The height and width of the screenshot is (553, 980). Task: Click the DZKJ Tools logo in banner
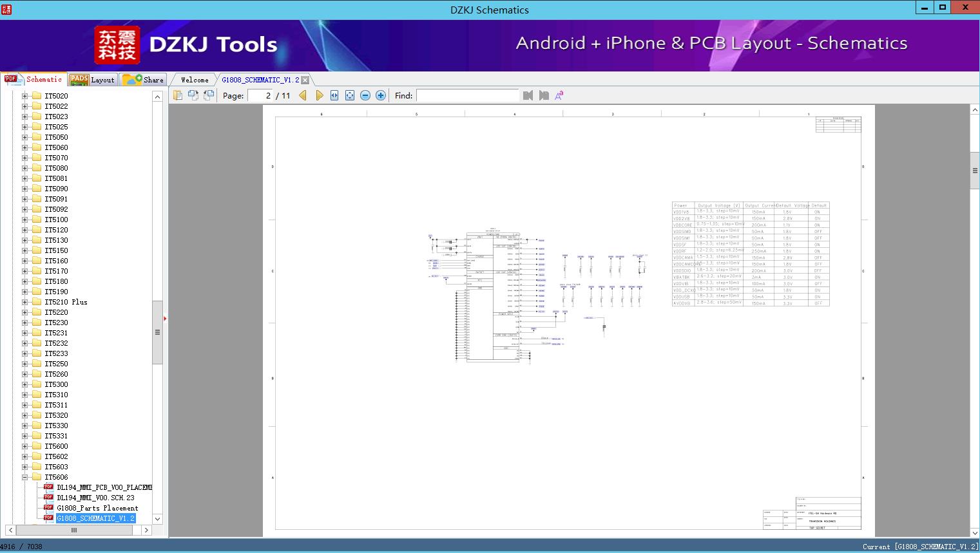point(186,44)
